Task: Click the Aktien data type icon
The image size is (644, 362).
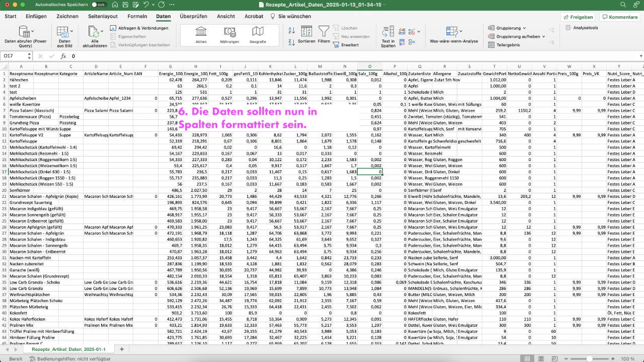Action: [201, 32]
